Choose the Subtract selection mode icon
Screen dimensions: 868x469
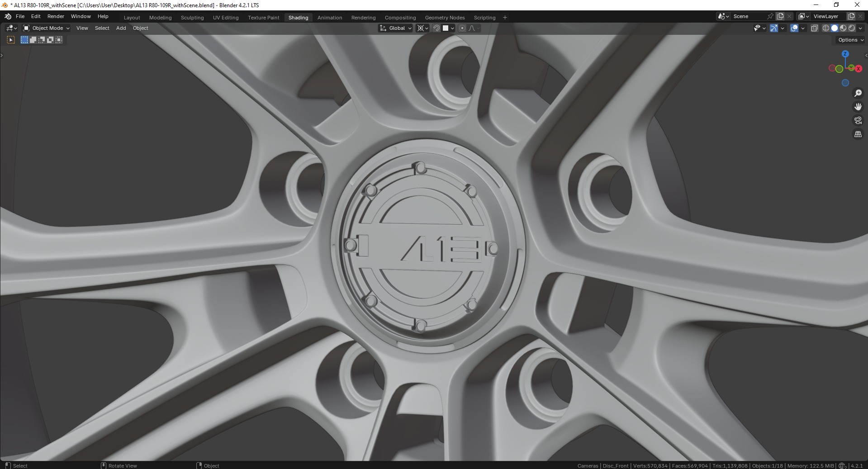42,40
